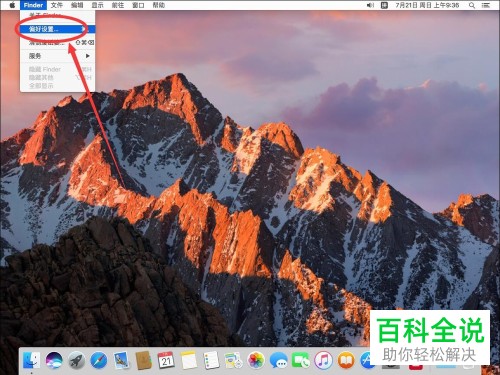Open the 前往 menu
Screen dimensions: 500x375
[x=118, y=5]
